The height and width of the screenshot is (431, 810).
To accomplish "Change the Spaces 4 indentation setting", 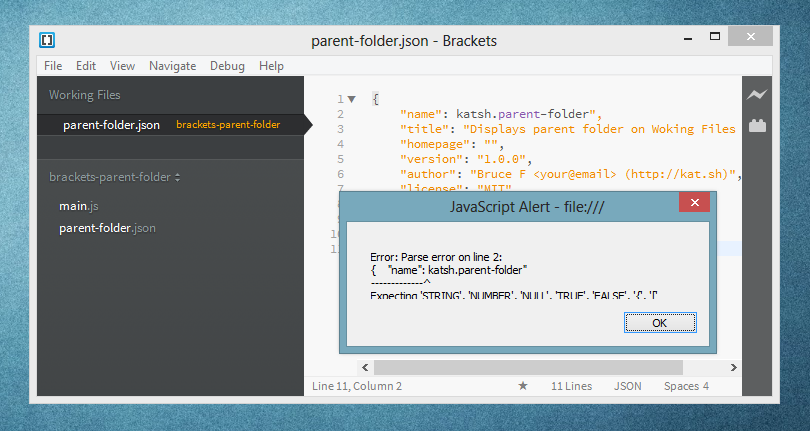I will point(686,386).
